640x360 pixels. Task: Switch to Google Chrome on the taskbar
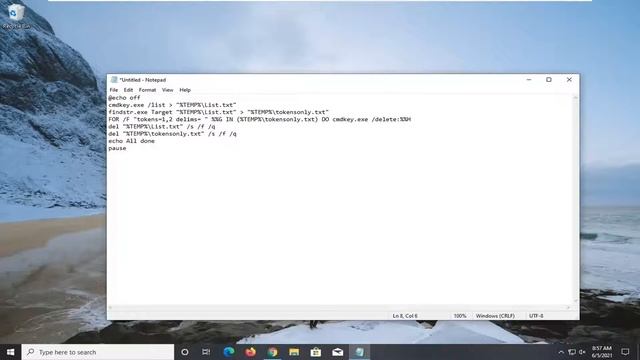(x=272, y=352)
